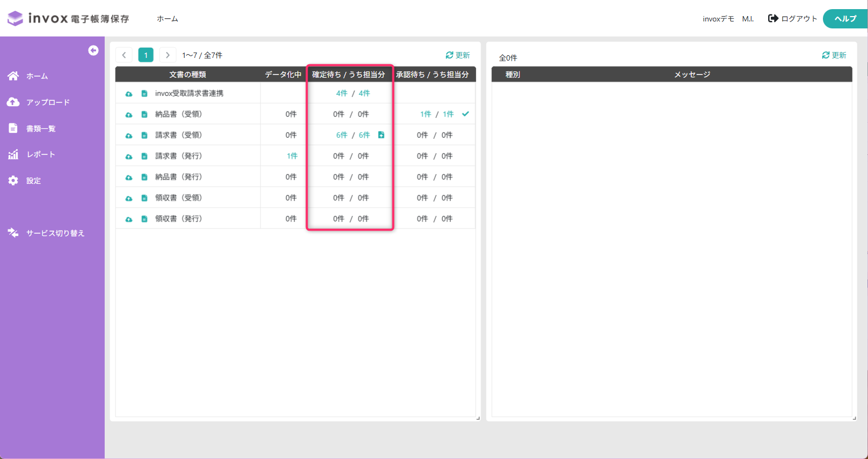Click the document icon for 納品書(受領) row

pyautogui.click(x=144, y=114)
